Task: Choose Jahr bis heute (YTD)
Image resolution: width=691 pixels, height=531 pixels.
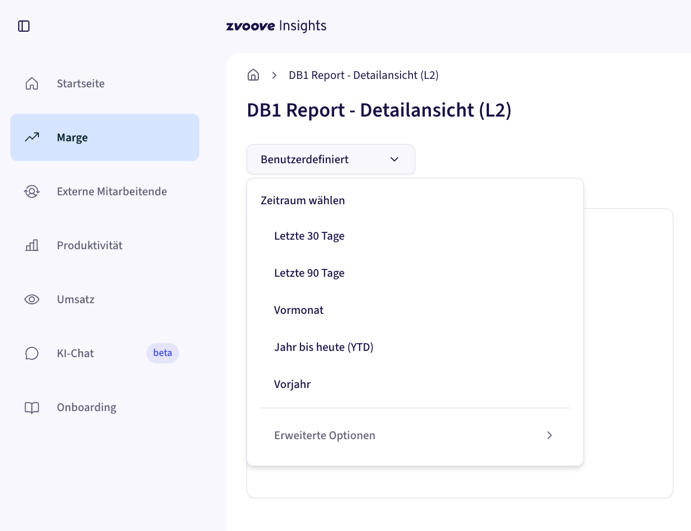Action: (x=323, y=347)
